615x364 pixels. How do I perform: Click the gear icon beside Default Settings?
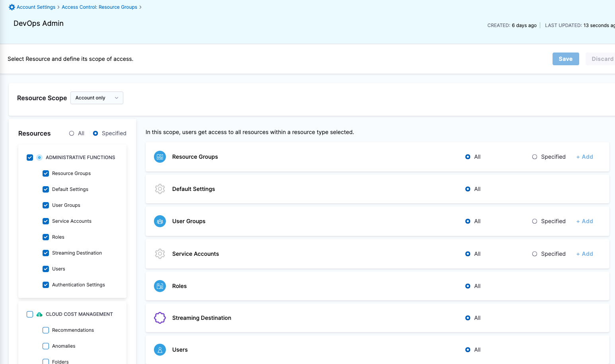(x=160, y=189)
